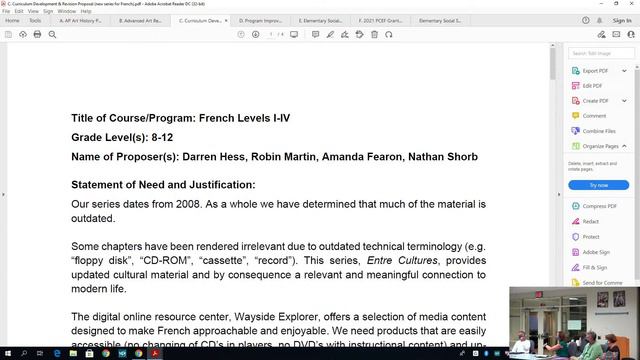Switch to B. Advanced Art document tab
This screenshot has height=360, width=640.
click(x=140, y=20)
